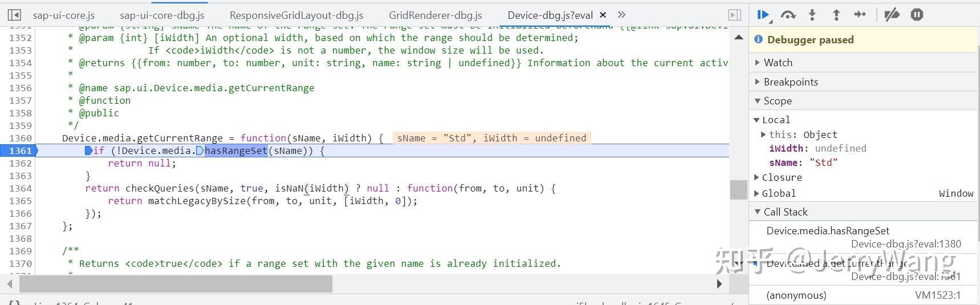Viewport: 980px width, 305px height.
Task: Click highlighted hasRangeSet in line 1361
Action: (x=236, y=151)
